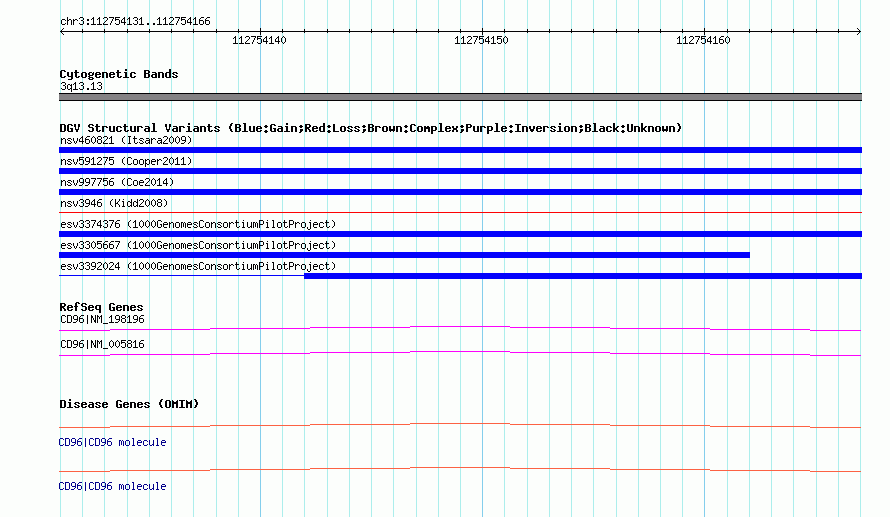Click blue gain bar under esv3374376
The width and height of the screenshot is (890, 517).
(x=460, y=234)
